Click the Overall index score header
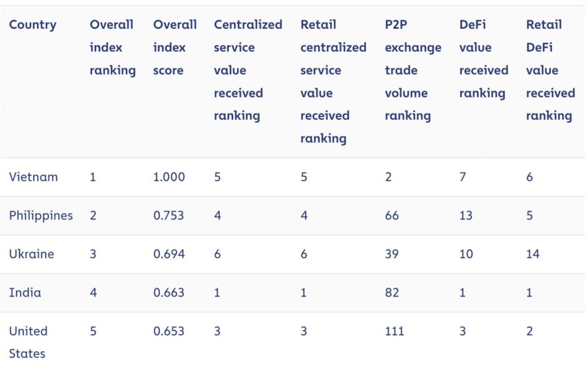The image size is (588, 370). pyautogui.click(x=175, y=47)
